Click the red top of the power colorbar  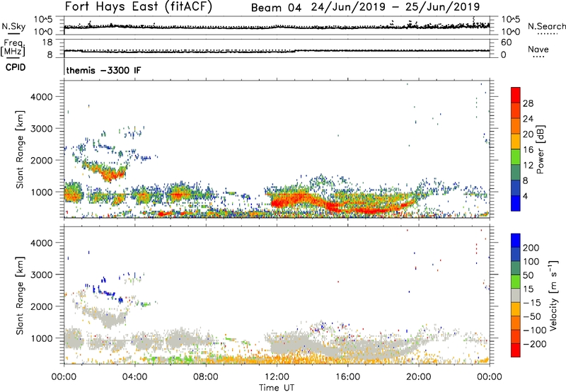coord(516,94)
